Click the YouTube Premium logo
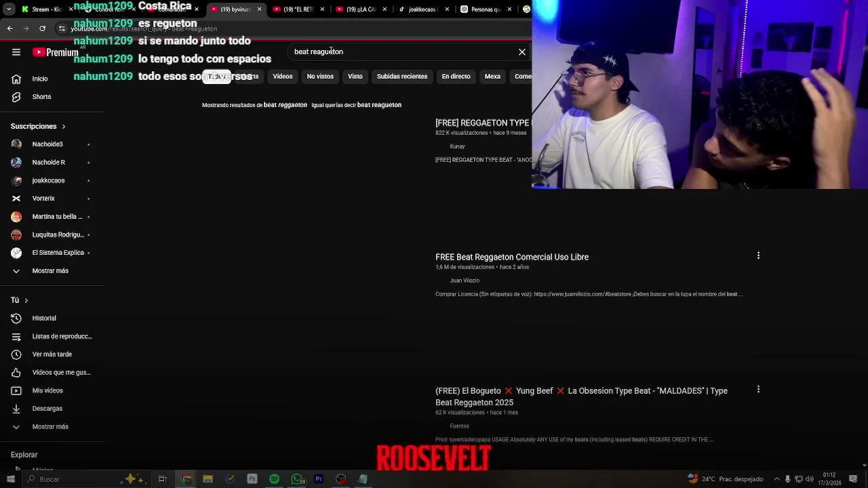This screenshot has width=868, height=488. point(56,52)
